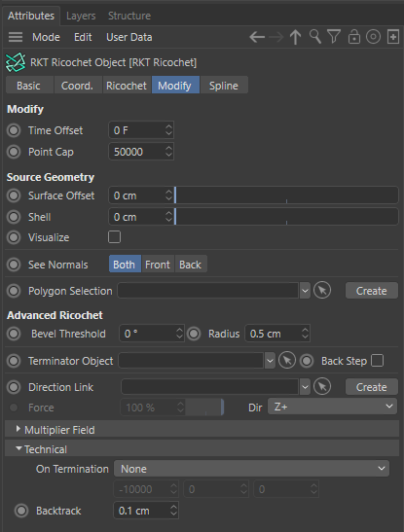Check the Back Step checkbox
Image resolution: width=404 pixels, height=532 pixels.
pyautogui.click(x=378, y=361)
